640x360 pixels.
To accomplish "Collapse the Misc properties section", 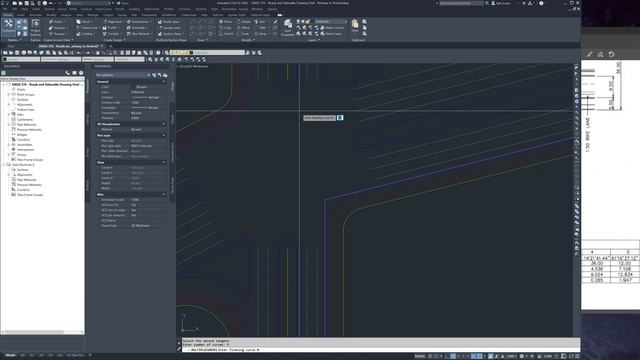I will (x=164, y=195).
